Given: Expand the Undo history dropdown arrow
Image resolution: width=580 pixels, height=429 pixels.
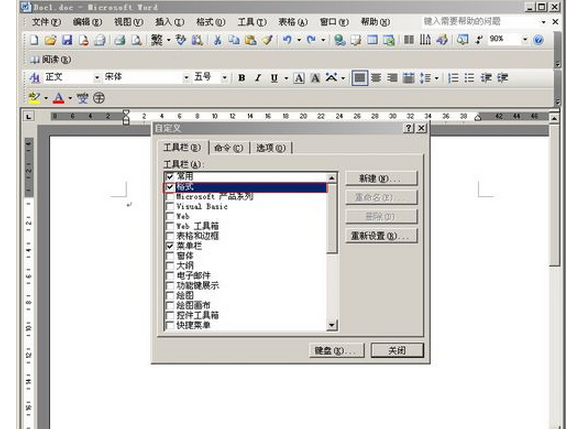Looking at the screenshot, I should (x=299, y=40).
